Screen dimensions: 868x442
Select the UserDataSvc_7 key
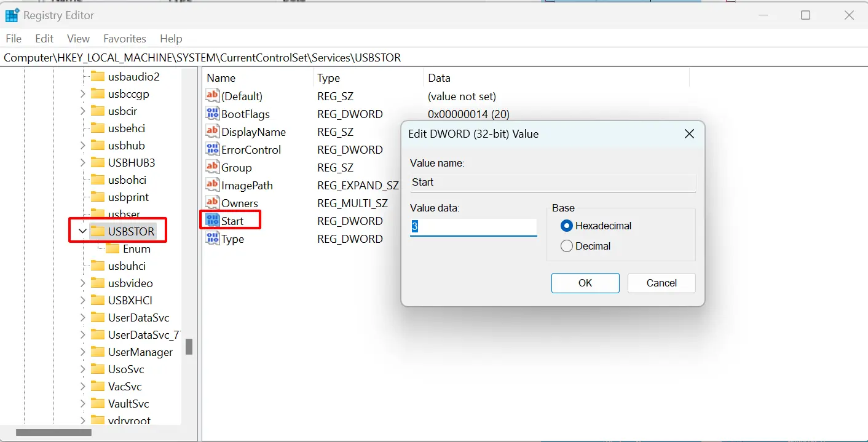tap(144, 334)
